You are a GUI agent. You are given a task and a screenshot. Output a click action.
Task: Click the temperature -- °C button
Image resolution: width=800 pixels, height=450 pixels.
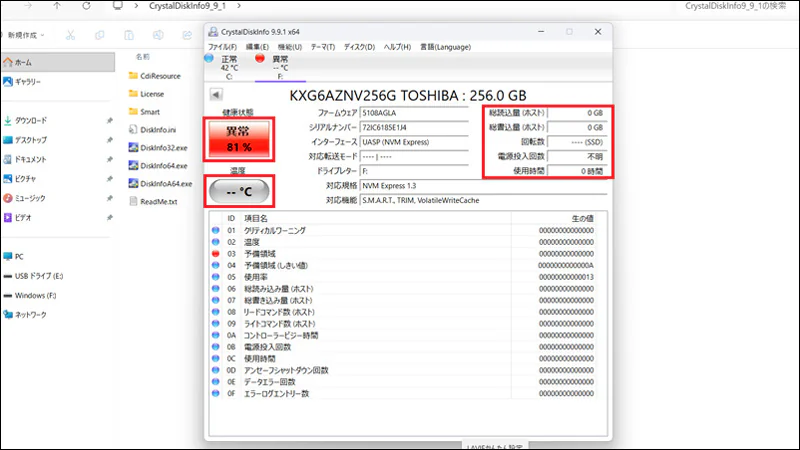(x=239, y=191)
